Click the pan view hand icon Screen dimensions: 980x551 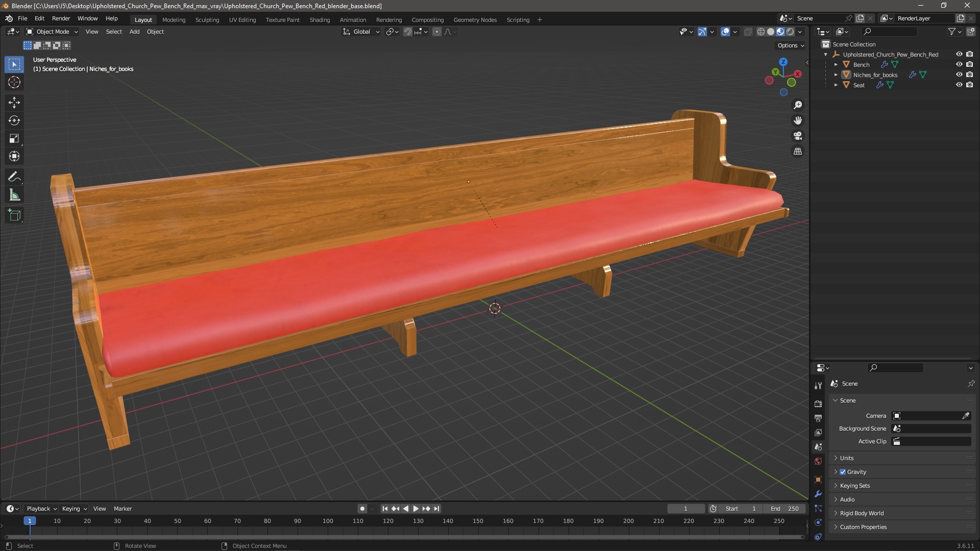[797, 120]
